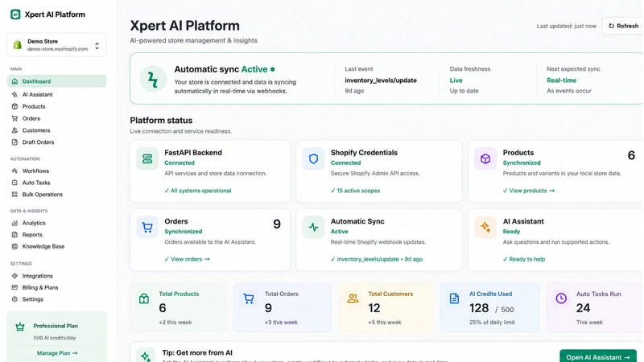The width and height of the screenshot is (644, 362).
Task: Click the Analytics chart icon
Action: (x=14, y=223)
